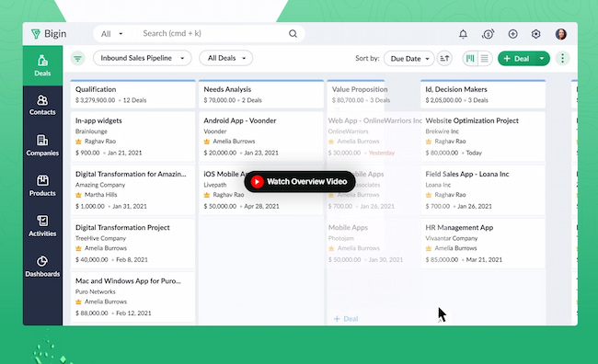Open Digital Transformation for Amazin... deal
Viewport: 598px width, 364px height.
pyautogui.click(x=132, y=190)
